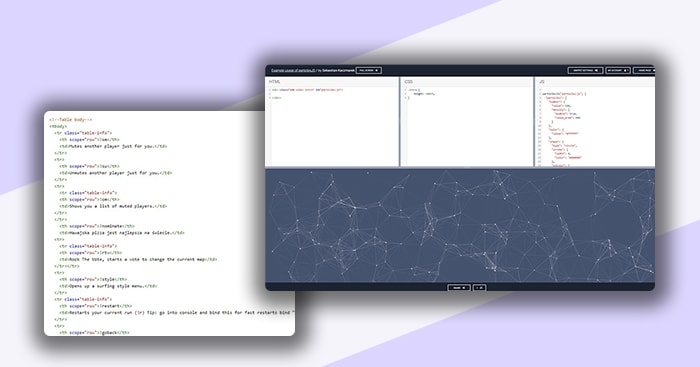Open the Full screen button in header
This screenshot has height=367, width=700.
[x=368, y=71]
